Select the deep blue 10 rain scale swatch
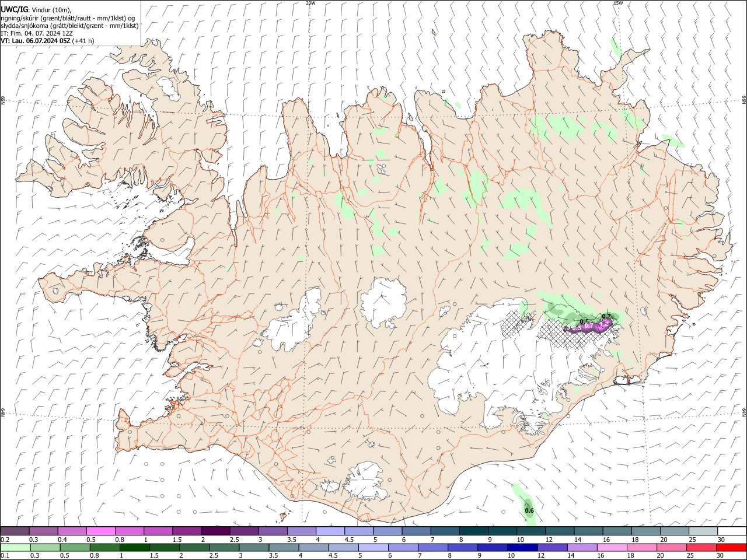The width and height of the screenshot is (747, 560). pos(522,548)
